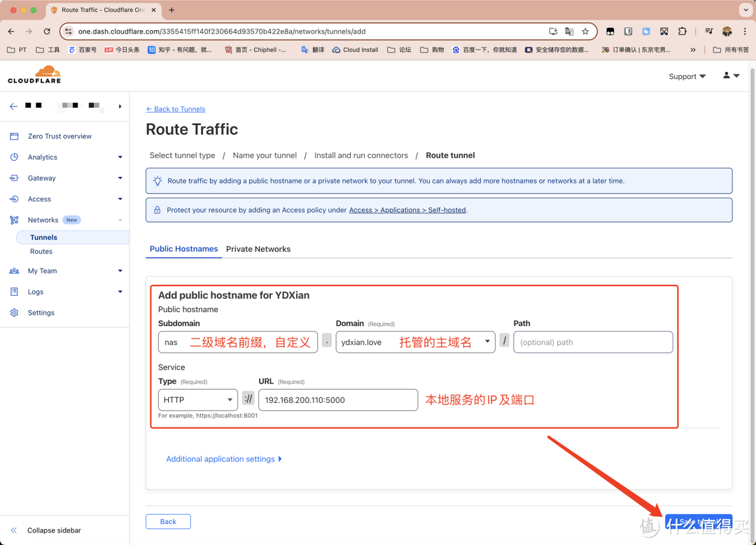Click the Zero Trust overview icon
756x545 pixels.
click(x=14, y=136)
